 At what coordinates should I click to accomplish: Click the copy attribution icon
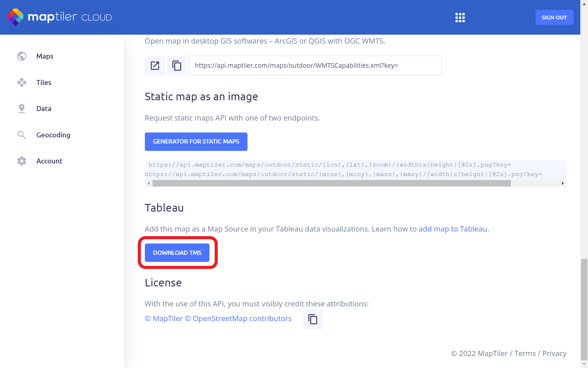click(x=313, y=319)
